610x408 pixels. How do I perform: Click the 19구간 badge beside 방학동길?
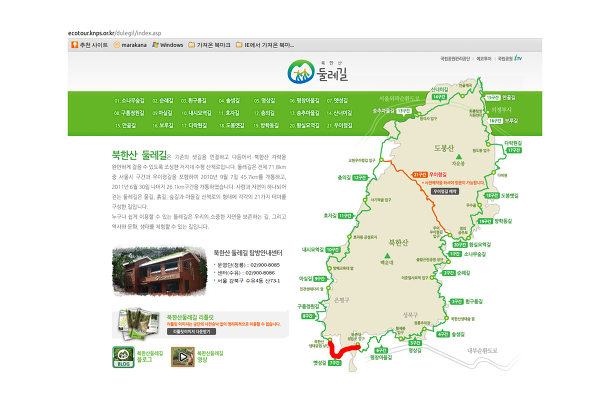(x=485, y=221)
